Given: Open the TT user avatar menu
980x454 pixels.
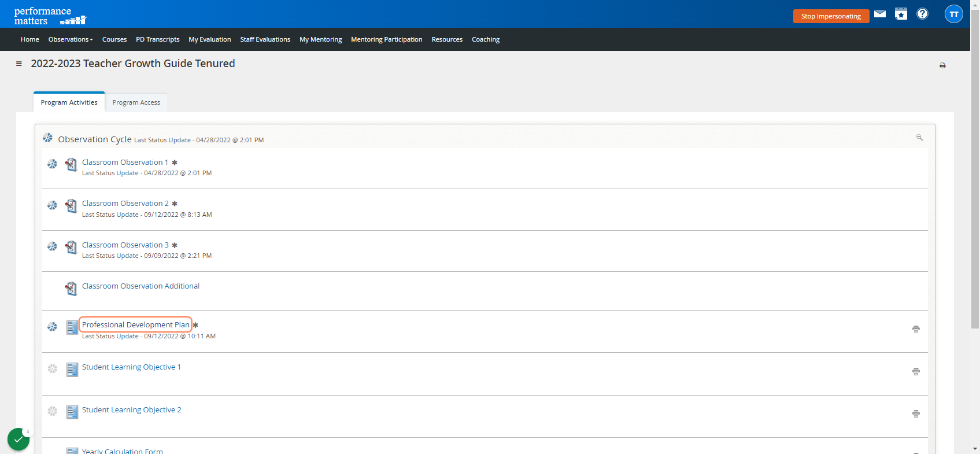Looking at the screenshot, I should pos(954,14).
